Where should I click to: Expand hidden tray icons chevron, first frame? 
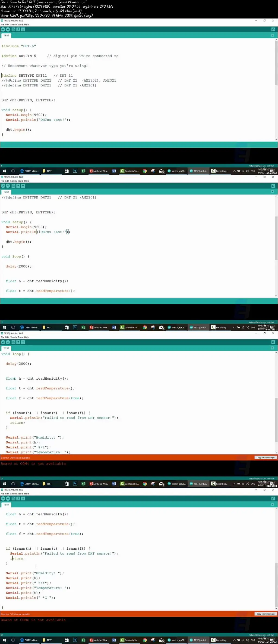point(234,171)
